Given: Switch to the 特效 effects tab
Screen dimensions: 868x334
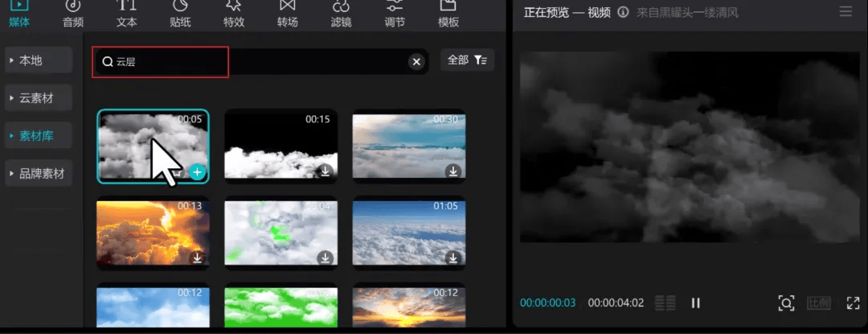Looking at the screenshot, I should (x=234, y=14).
